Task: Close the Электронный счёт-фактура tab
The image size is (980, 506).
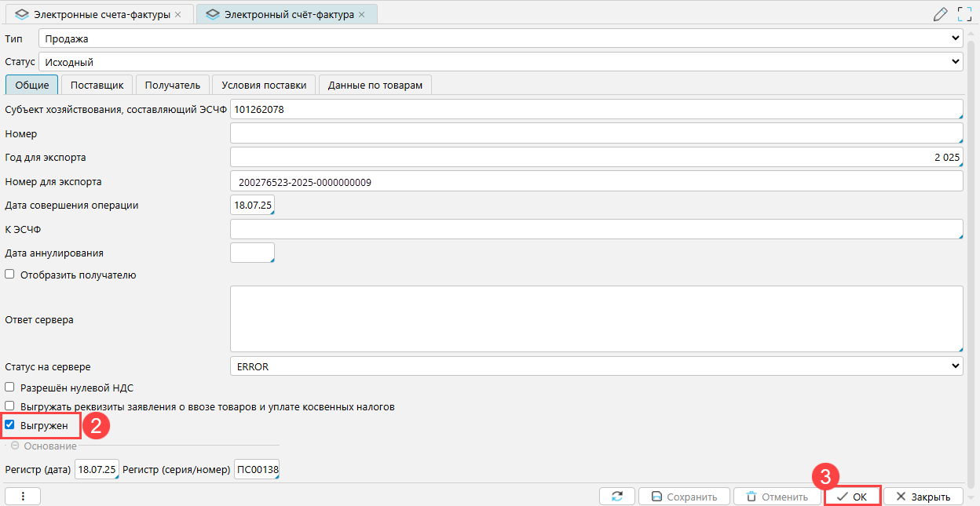Action: click(362, 15)
